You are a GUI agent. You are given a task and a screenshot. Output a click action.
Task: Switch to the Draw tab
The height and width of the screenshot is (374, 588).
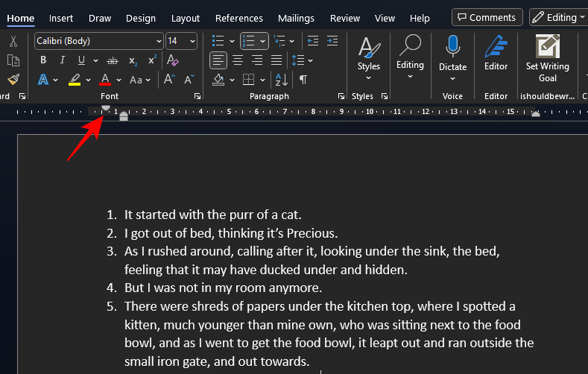coord(100,18)
